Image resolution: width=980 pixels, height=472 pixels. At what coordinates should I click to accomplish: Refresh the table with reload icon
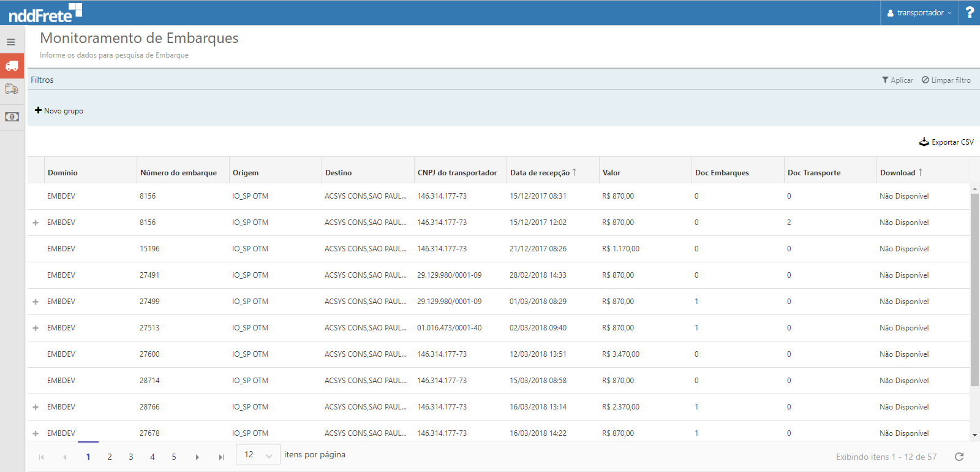point(959,457)
